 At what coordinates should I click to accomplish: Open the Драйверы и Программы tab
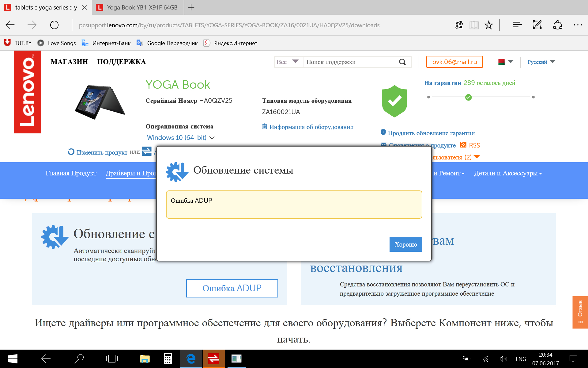point(131,173)
